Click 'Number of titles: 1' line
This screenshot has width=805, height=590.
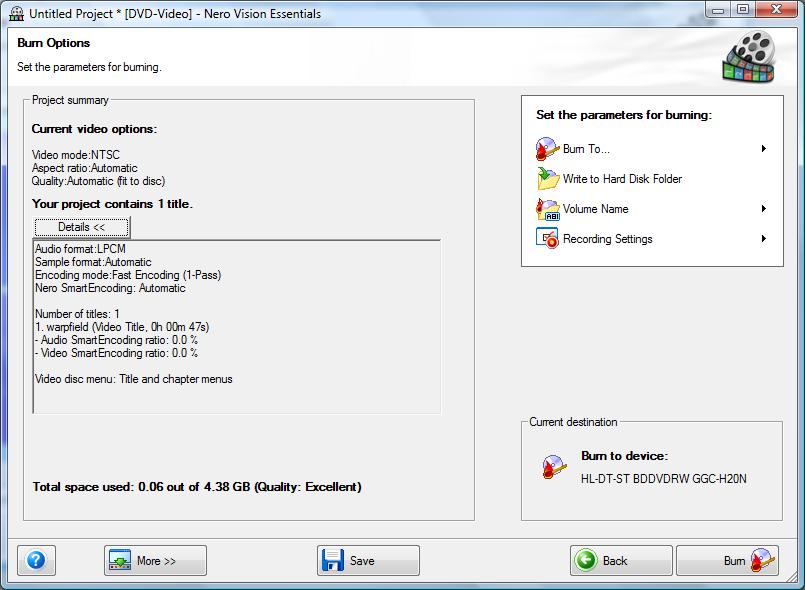78,314
